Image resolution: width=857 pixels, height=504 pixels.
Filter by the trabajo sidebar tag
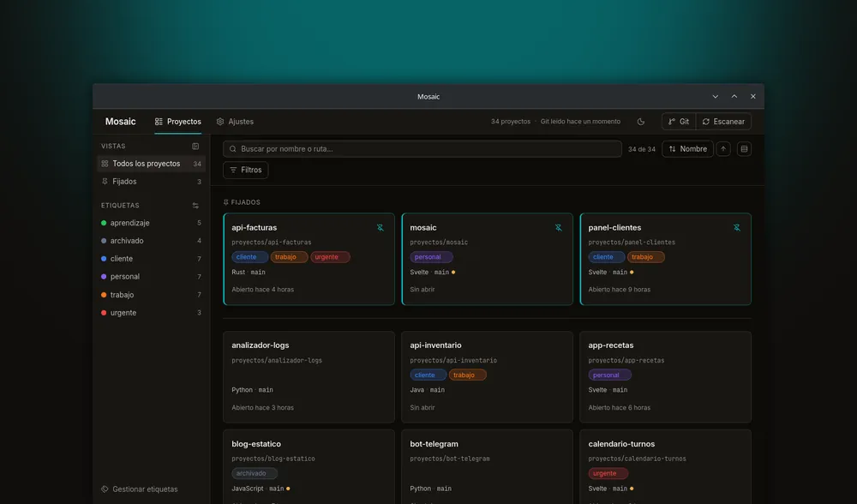(x=152, y=295)
